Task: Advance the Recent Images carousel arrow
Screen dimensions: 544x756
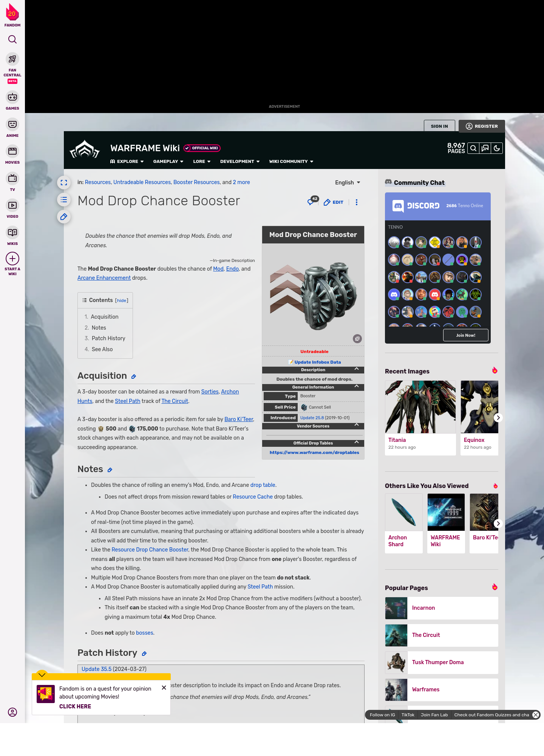Action: click(498, 418)
